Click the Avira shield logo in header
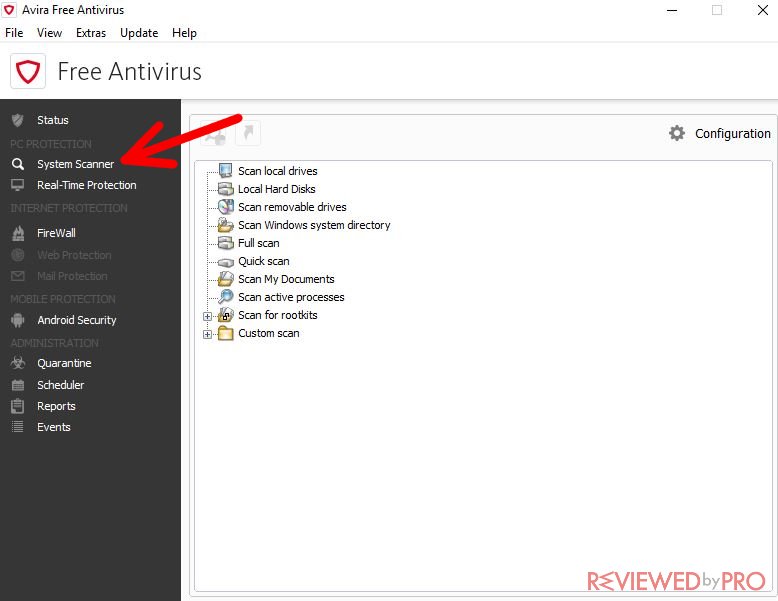The image size is (778, 601). coord(28,71)
